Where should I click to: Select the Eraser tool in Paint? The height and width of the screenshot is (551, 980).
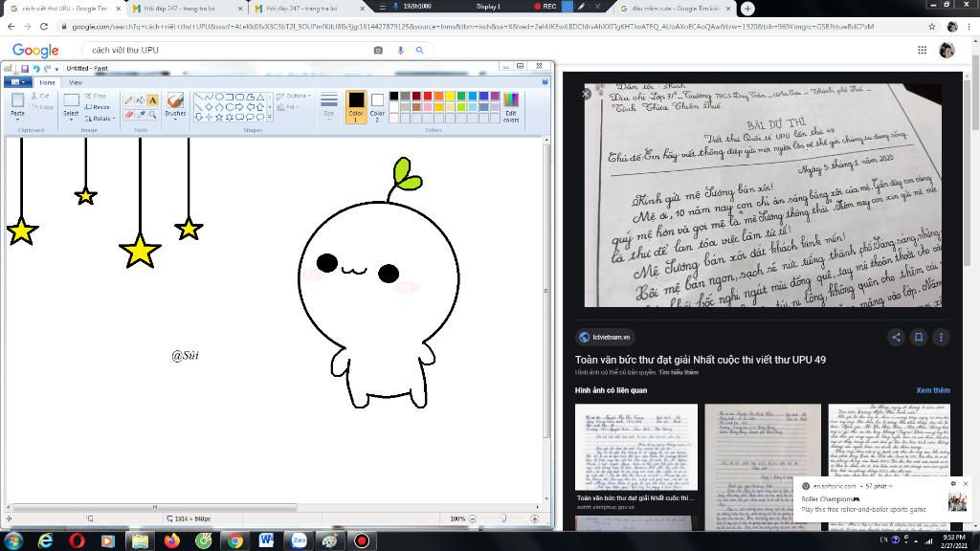click(x=128, y=115)
